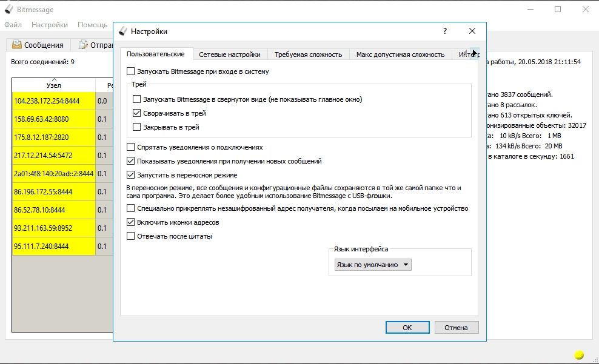Open the Требуемая сложность tab

tap(308, 55)
